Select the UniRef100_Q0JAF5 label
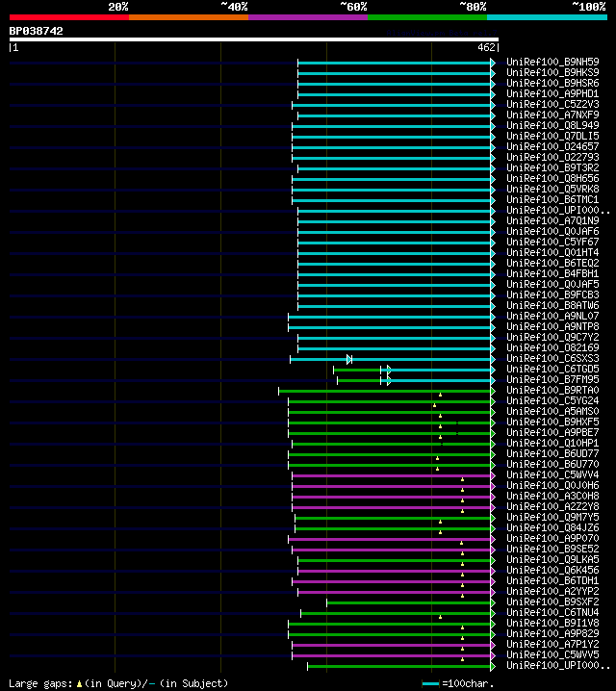 tap(552, 284)
